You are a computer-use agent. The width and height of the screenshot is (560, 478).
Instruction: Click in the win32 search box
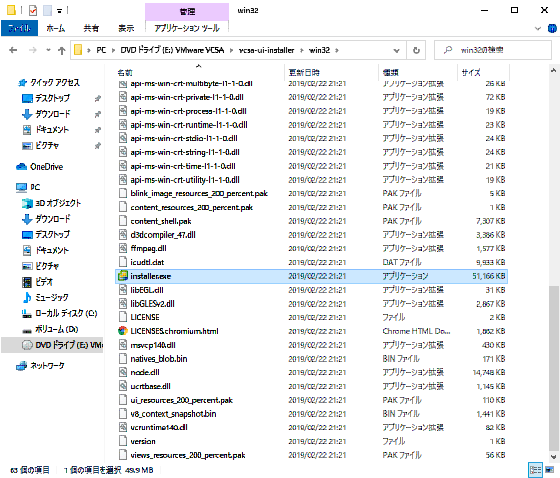(x=493, y=50)
